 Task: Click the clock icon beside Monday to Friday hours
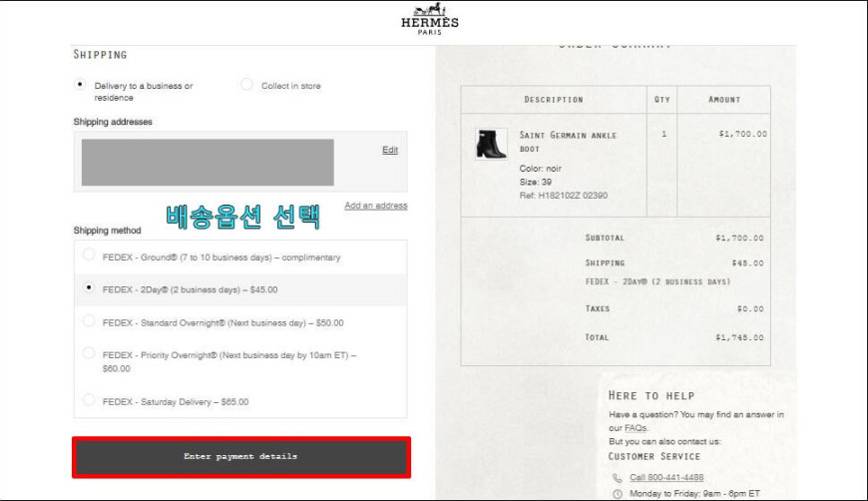618,494
